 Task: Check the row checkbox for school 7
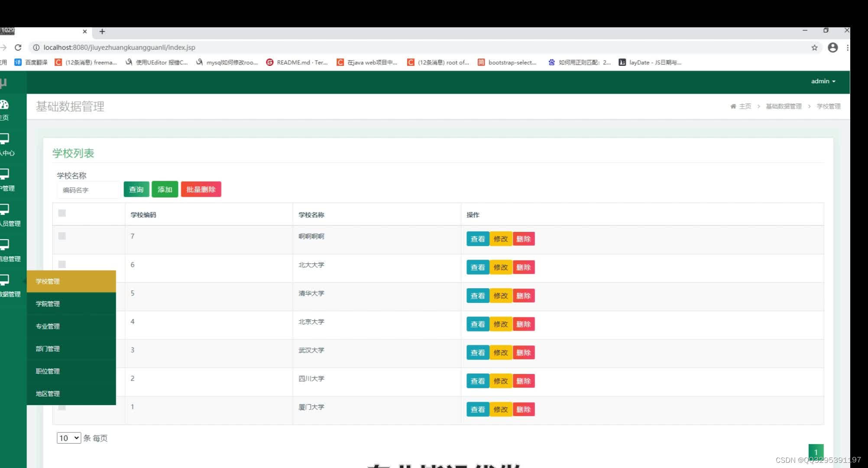[62, 236]
